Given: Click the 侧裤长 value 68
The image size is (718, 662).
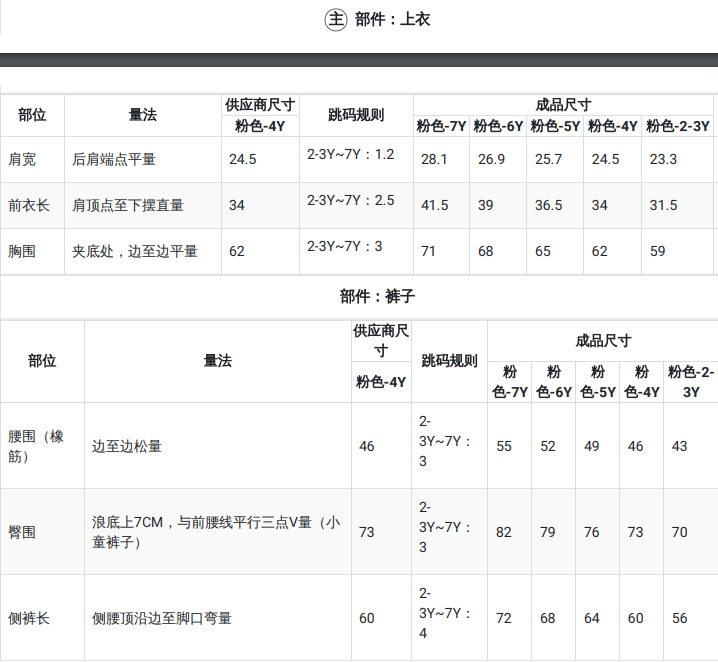Looking at the screenshot, I should (x=548, y=618).
